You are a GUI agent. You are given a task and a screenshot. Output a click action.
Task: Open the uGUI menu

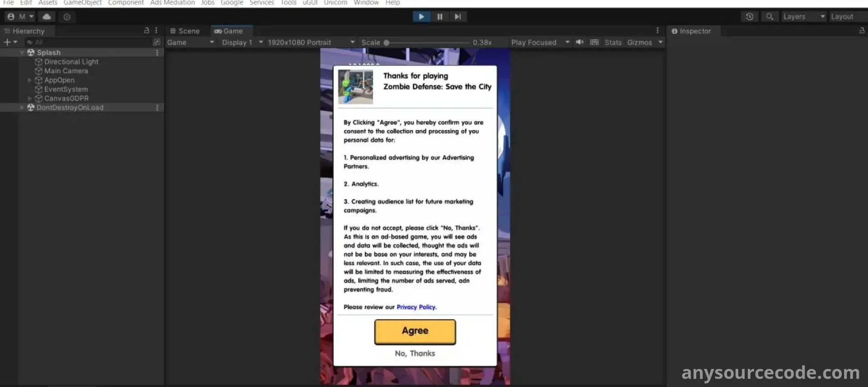coord(310,3)
